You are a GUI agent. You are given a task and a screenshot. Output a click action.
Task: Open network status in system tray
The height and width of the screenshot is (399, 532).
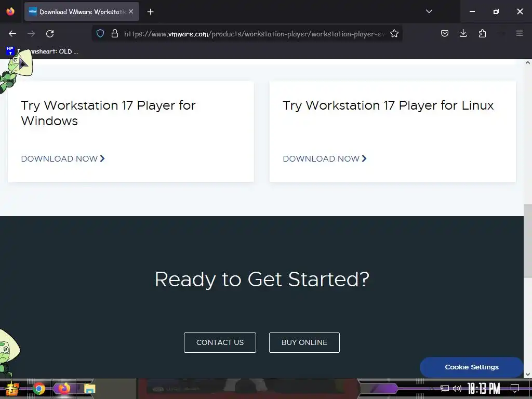point(445,389)
